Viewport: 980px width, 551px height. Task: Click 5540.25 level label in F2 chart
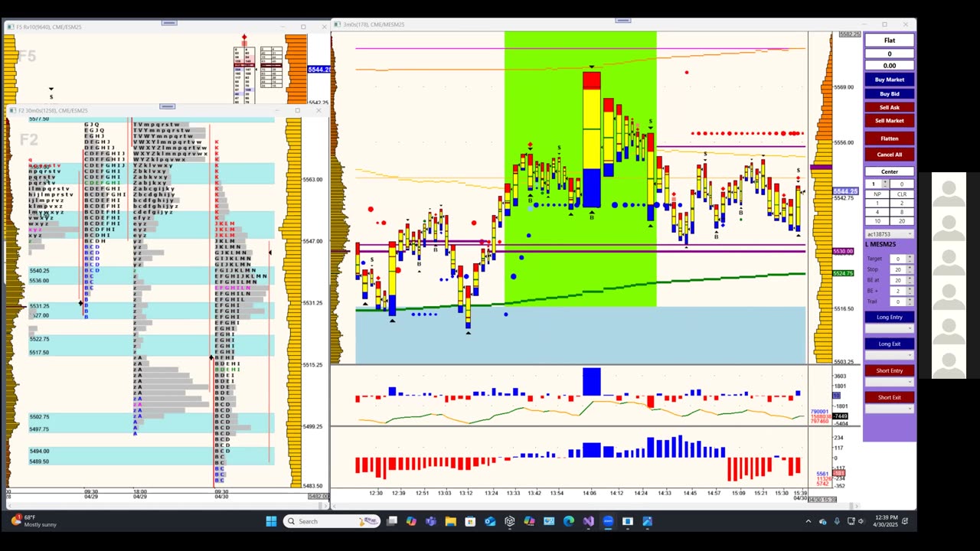[40, 271]
